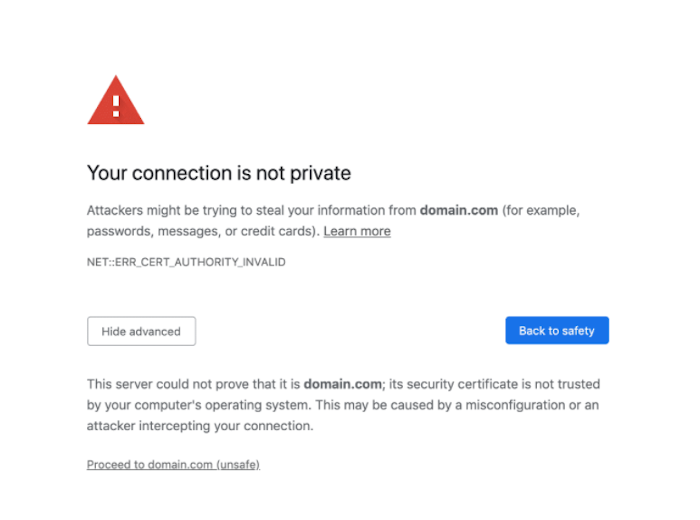This screenshot has height=520, width=700.
Task: Click the NET::ERR_CERT_AUTHORITY_INVALID error code
Action: point(186,262)
